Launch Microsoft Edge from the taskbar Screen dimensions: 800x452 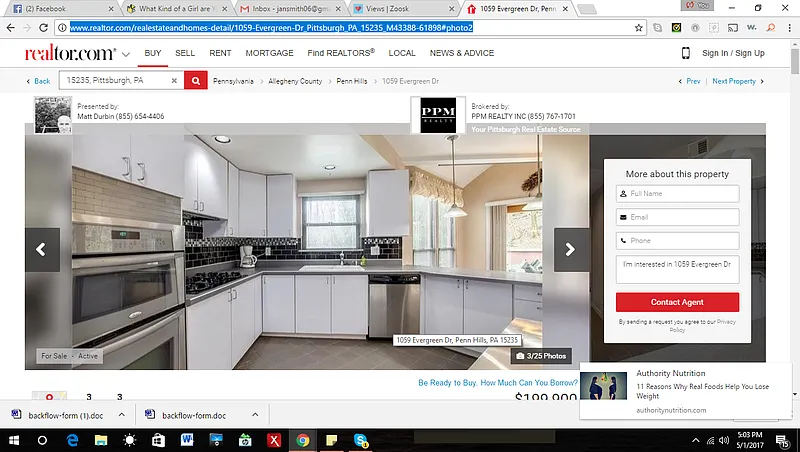[72, 440]
